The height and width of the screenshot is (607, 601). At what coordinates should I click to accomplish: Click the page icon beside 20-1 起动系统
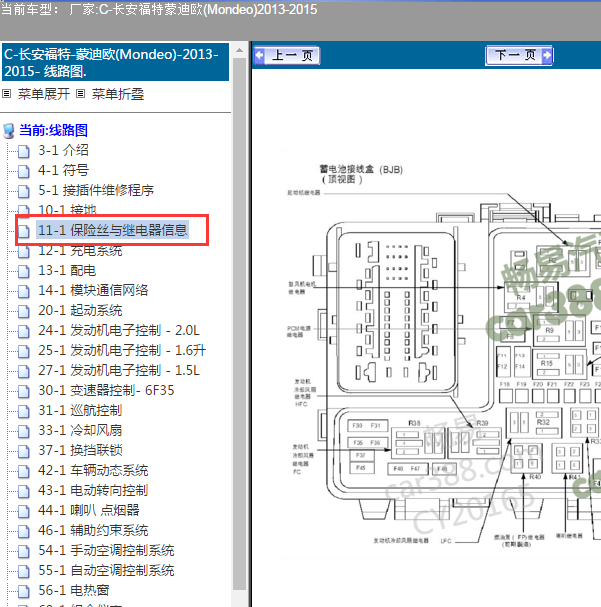[24, 311]
